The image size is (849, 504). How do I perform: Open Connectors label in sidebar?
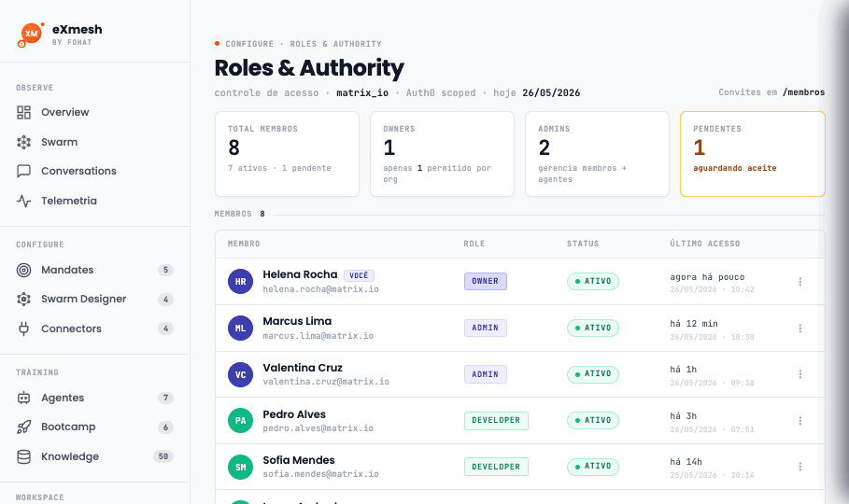[x=72, y=329]
